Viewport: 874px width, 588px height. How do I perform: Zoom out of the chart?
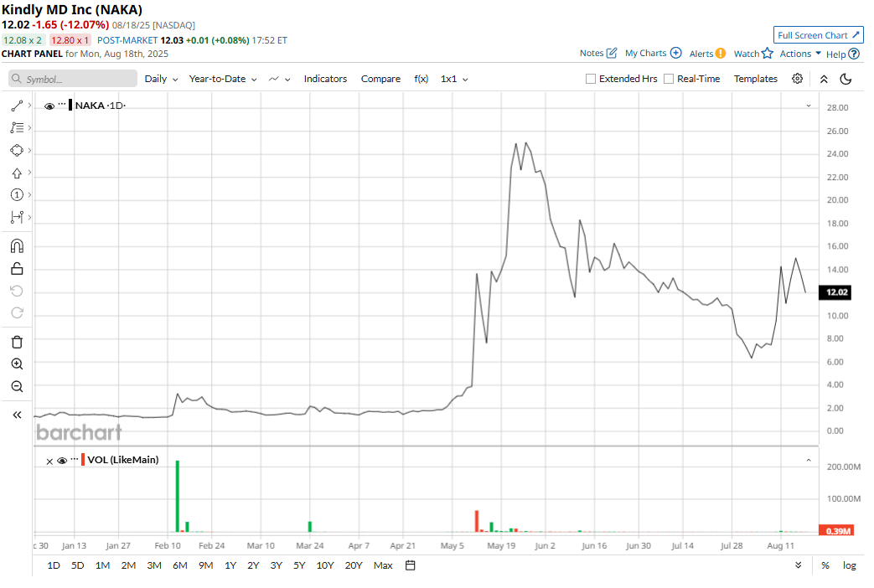pyautogui.click(x=17, y=386)
